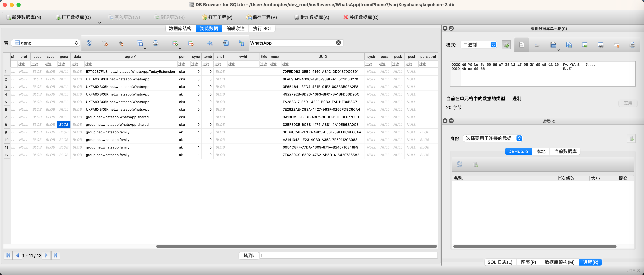Click table font format icon
Screen dimensions: 644x275
[x=210, y=43]
